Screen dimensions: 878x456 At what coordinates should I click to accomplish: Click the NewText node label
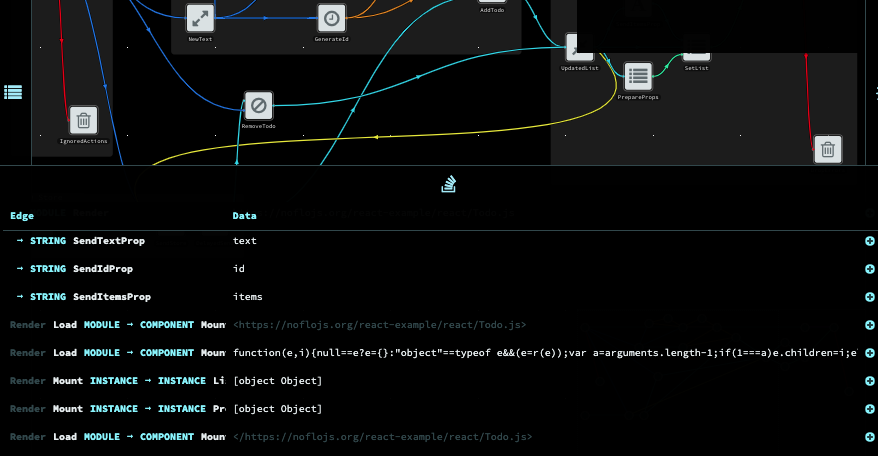click(x=200, y=39)
